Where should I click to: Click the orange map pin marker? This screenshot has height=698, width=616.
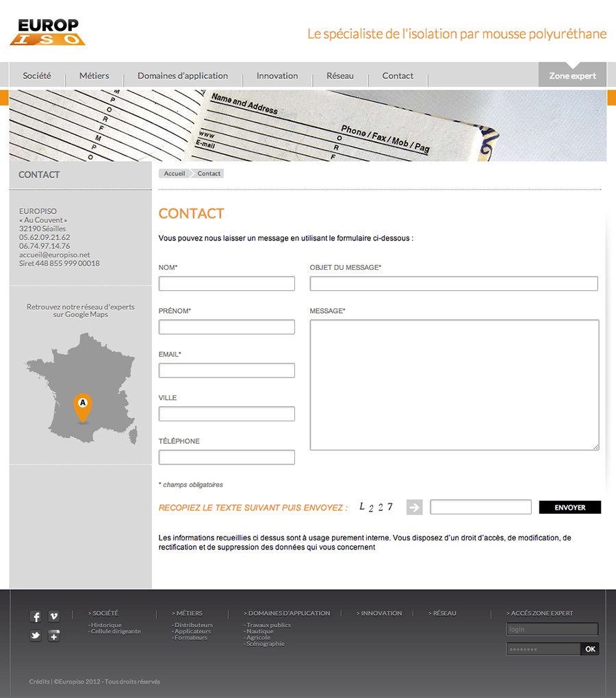[83, 407]
